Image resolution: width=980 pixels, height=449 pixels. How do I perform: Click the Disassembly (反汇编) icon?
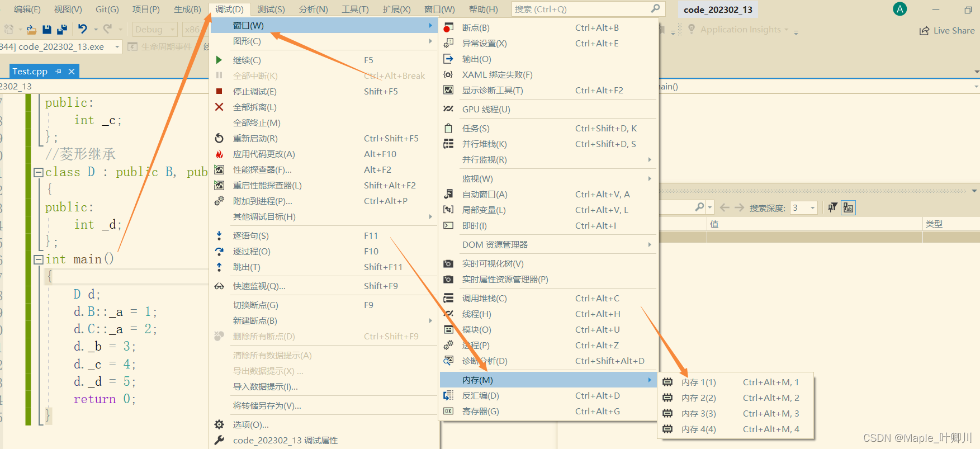[448, 395]
